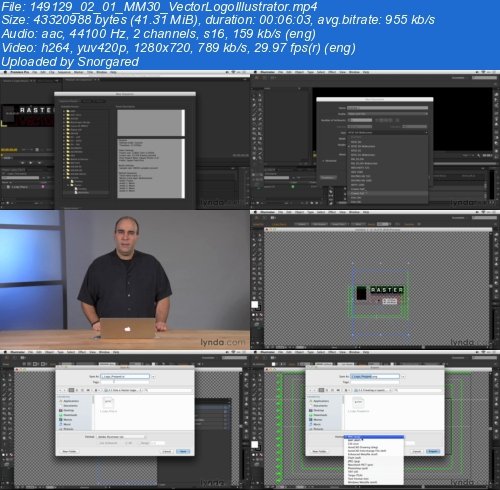Select the Type tool in New Document frame
500x490 pixels.
259,105
